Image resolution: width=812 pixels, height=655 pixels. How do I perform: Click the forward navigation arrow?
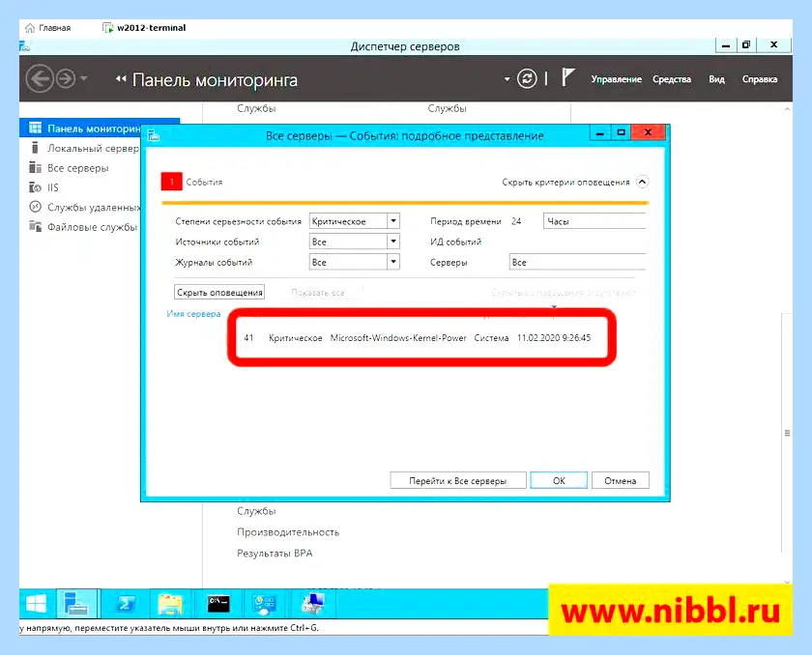pyautogui.click(x=66, y=79)
